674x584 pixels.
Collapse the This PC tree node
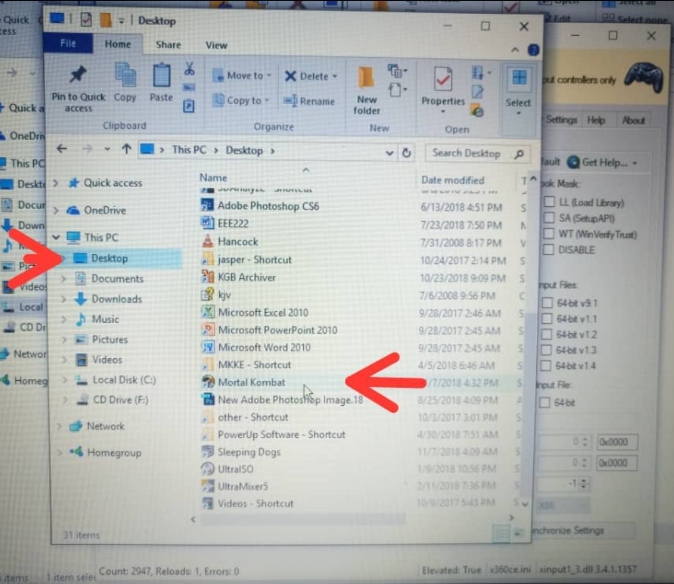56,237
